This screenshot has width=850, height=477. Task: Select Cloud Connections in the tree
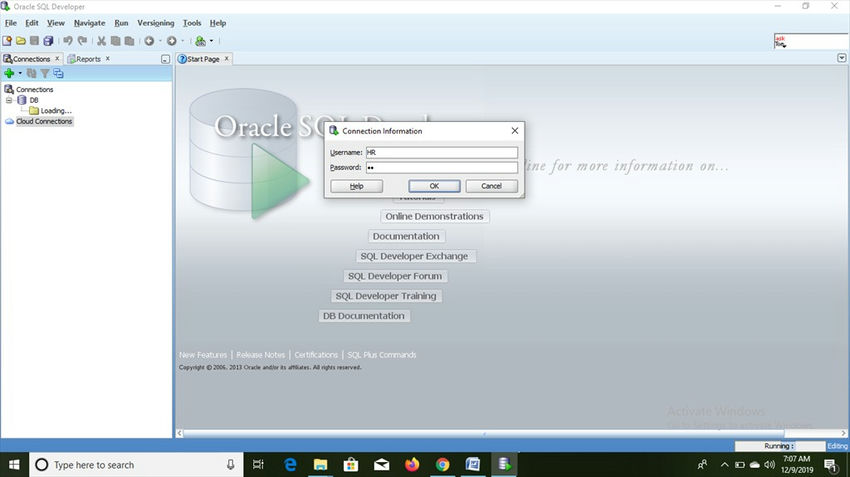pos(44,121)
